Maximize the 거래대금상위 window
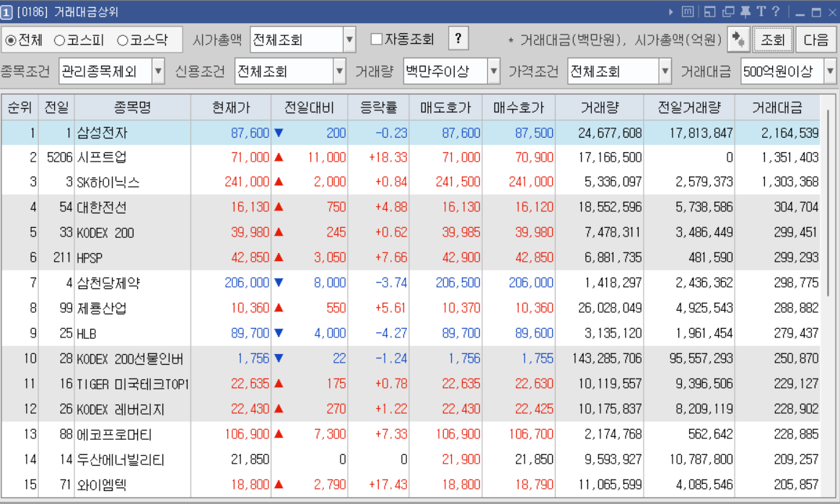The width and height of the screenshot is (840, 504). (x=816, y=12)
